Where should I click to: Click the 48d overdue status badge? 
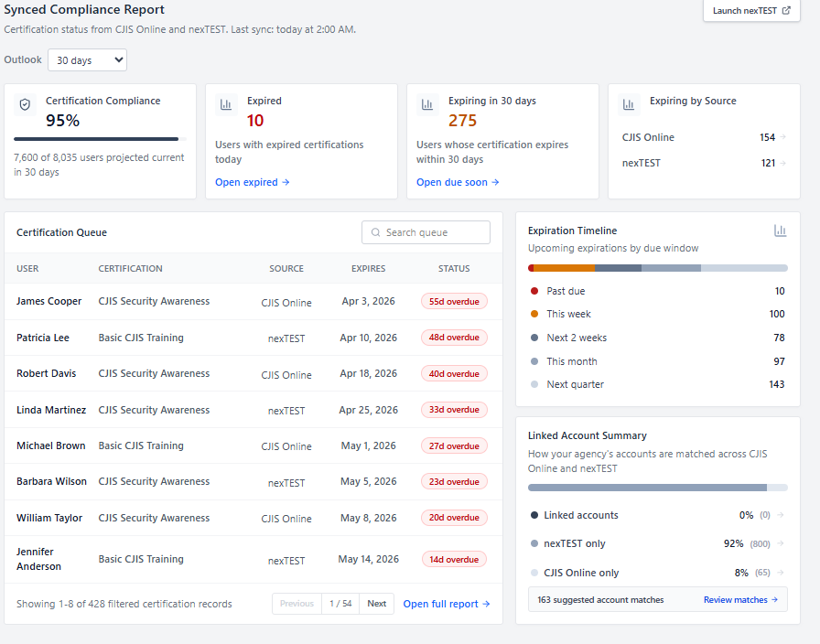click(454, 338)
